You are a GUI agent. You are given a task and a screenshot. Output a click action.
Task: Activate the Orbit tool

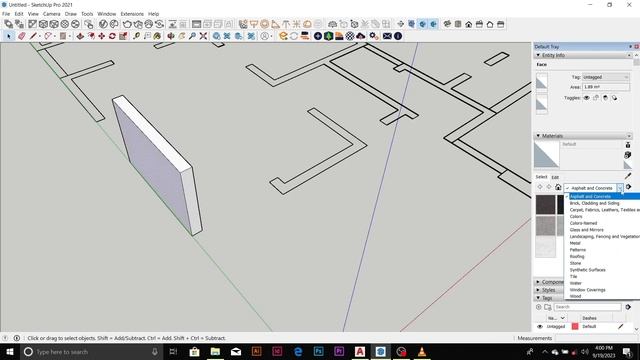click(171, 36)
